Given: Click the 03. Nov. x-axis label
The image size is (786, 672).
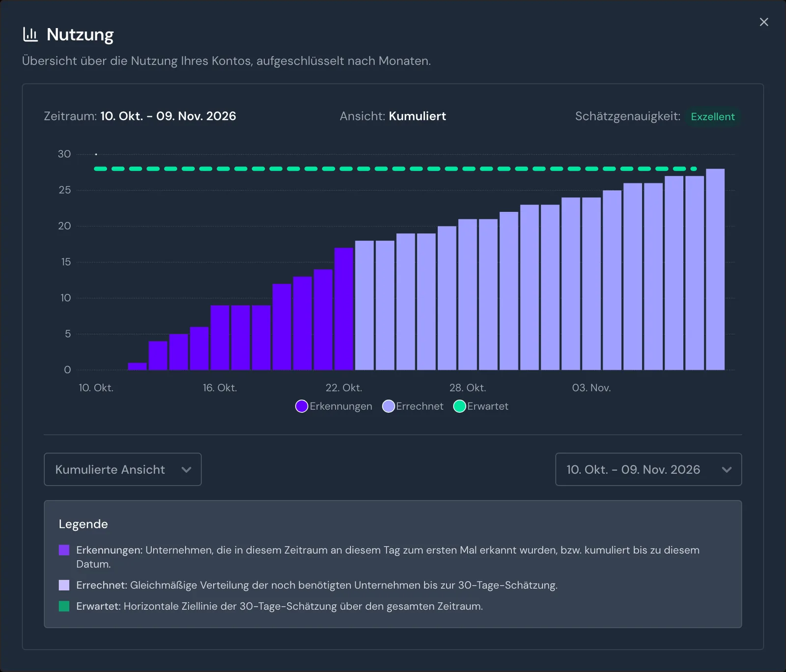Looking at the screenshot, I should click(x=591, y=388).
